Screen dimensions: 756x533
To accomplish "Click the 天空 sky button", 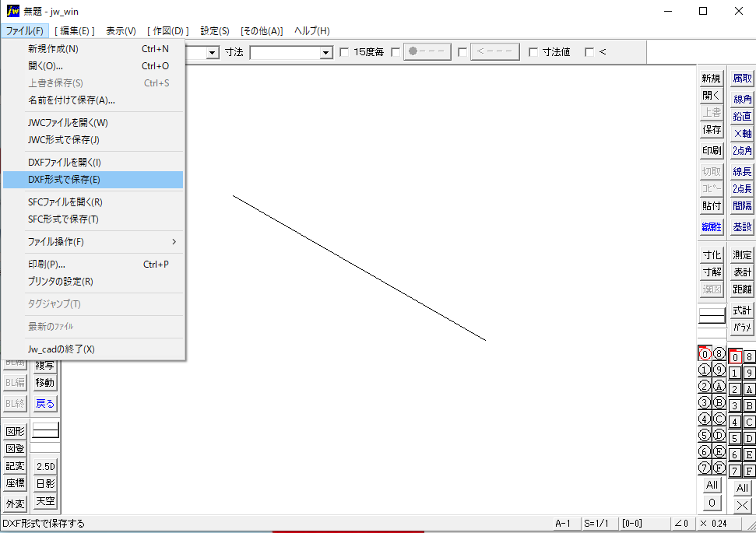I will tap(45, 501).
